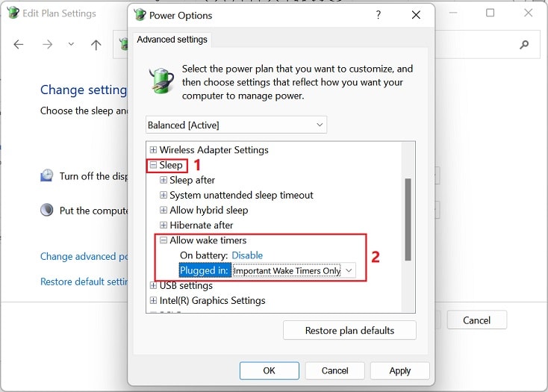
Task: Maximize the Edit Plan Settings window
Action: pyautogui.click(x=490, y=13)
